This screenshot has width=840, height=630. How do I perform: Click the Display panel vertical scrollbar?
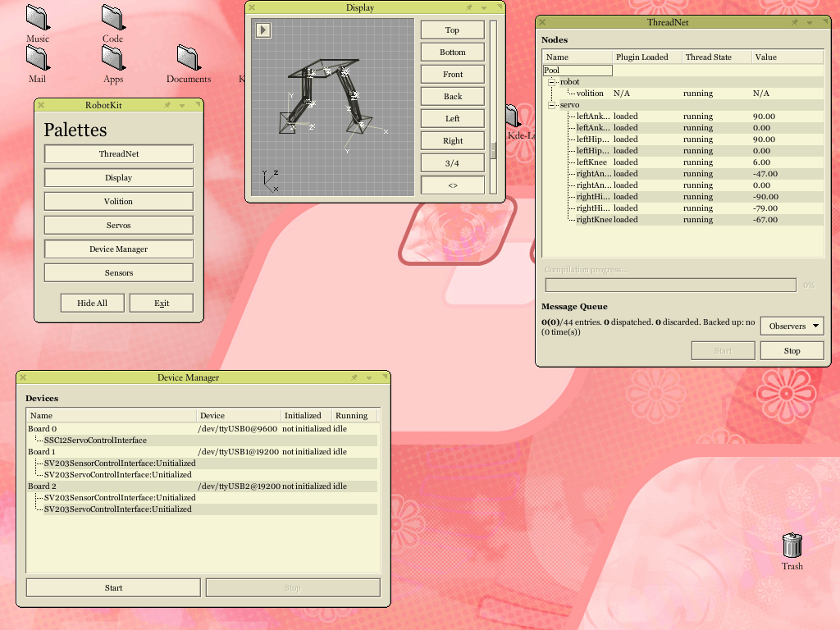tap(493, 107)
